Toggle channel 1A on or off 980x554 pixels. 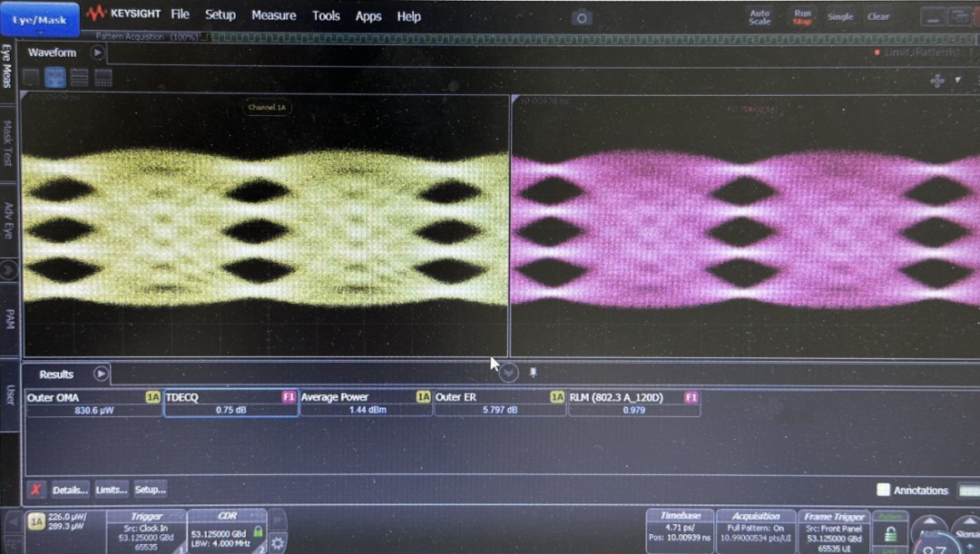[36, 521]
